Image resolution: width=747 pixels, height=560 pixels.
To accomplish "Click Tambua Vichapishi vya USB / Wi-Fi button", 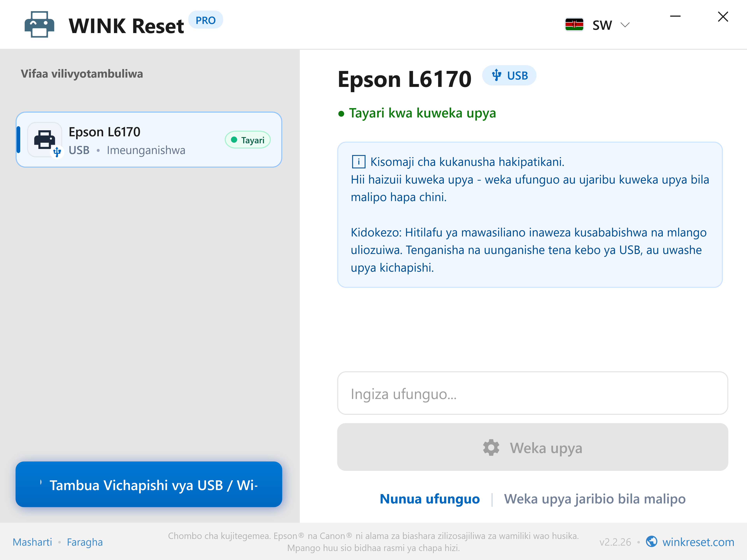I will (x=149, y=484).
